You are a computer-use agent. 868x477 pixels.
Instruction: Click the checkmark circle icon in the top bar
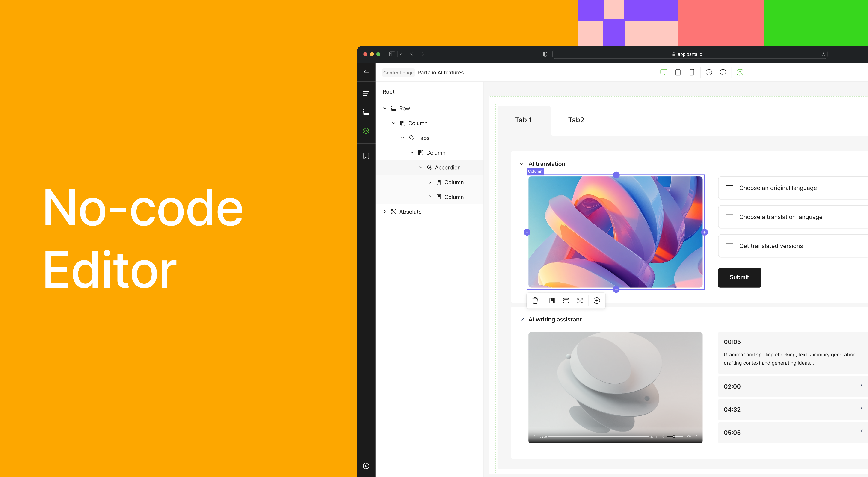point(709,72)
